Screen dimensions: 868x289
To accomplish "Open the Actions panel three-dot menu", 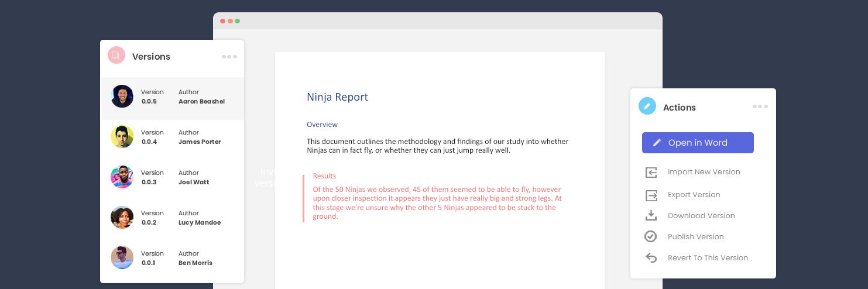I will coord(760,106).
